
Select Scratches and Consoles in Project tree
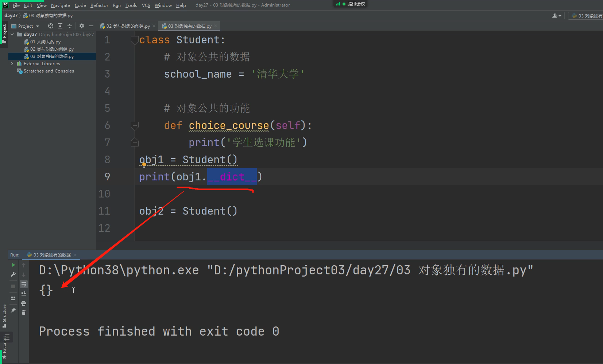(46, 71)
